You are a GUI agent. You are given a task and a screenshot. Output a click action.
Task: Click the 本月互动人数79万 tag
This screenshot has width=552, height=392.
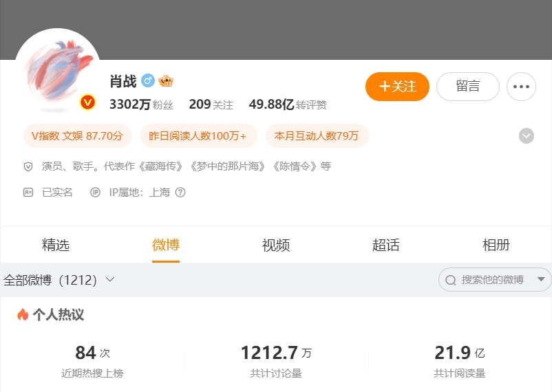coord(317,136)
